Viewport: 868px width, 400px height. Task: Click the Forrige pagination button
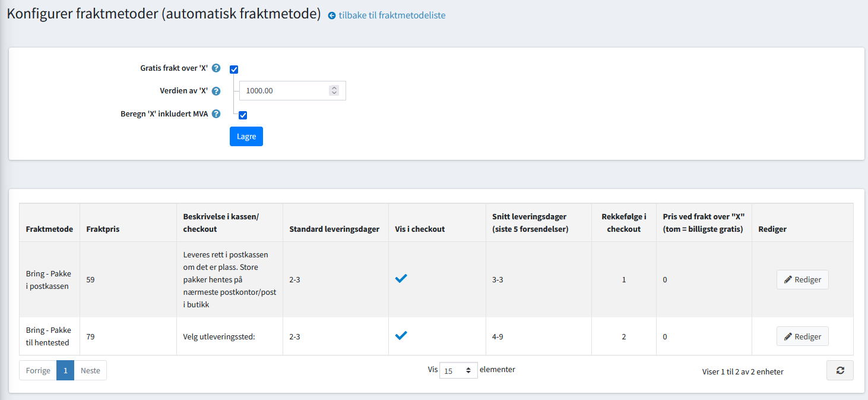[x=38, y=370]
